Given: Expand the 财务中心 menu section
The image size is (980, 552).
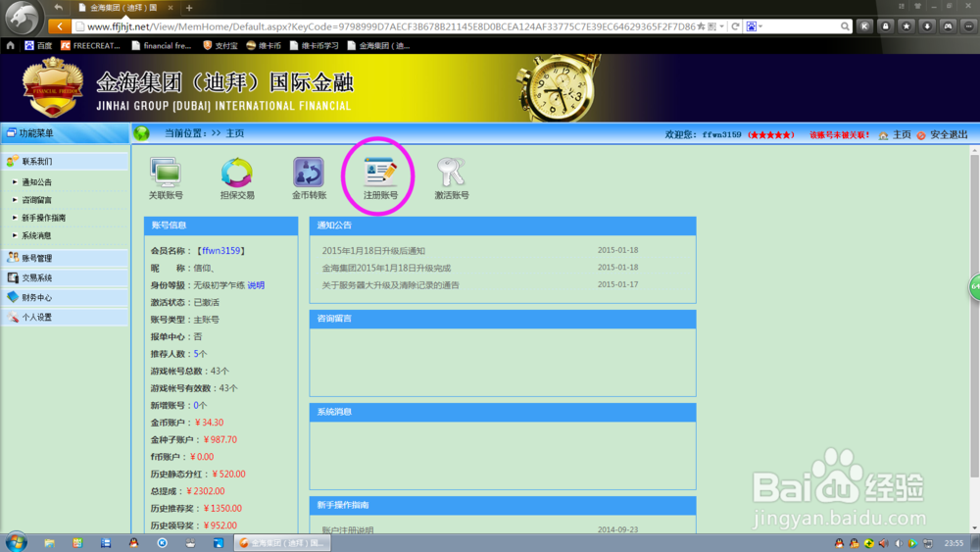Looking at the screenshot, I should point(65,297).
